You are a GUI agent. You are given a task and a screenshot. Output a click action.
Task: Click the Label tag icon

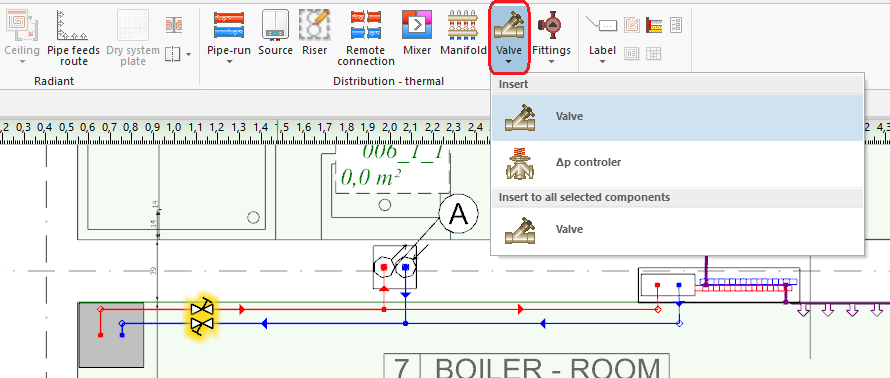tap(602, 24)
